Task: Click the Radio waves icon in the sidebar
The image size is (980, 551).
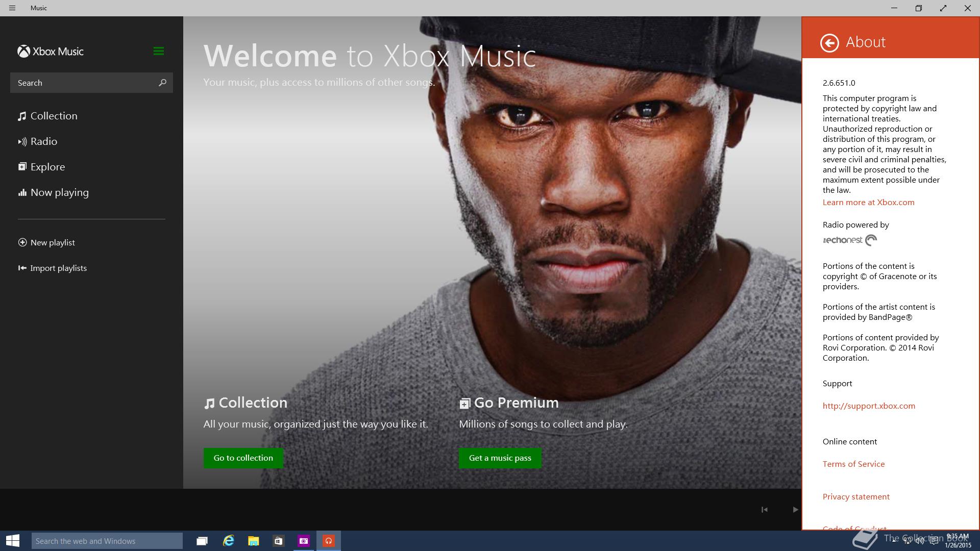Action: pos(22,142)
